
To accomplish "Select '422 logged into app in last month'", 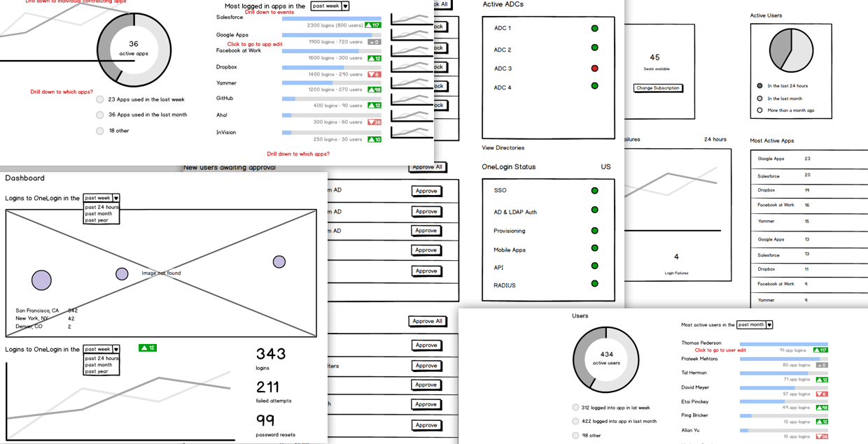I will pos(575,421).
